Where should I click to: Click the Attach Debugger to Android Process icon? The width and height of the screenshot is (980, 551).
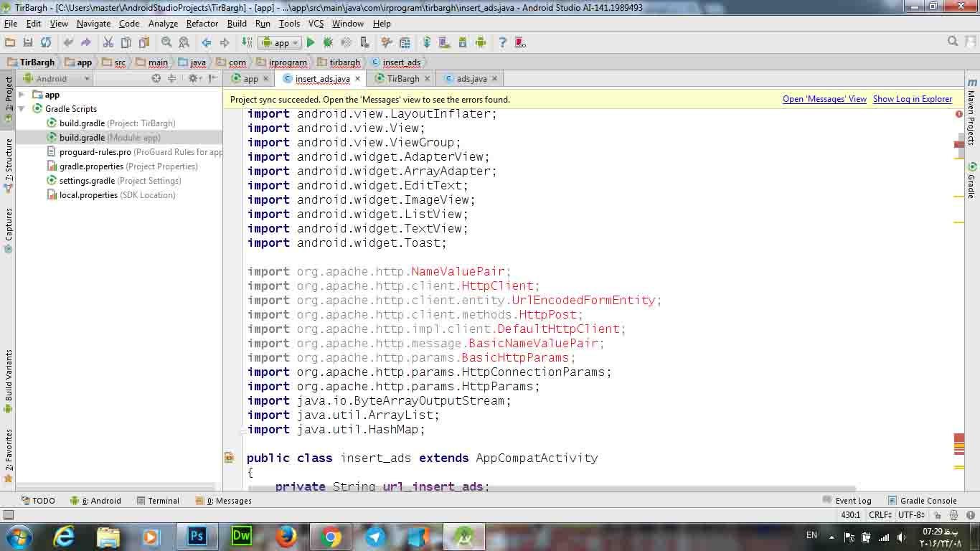pyautogui.click(x=364, y=43)
